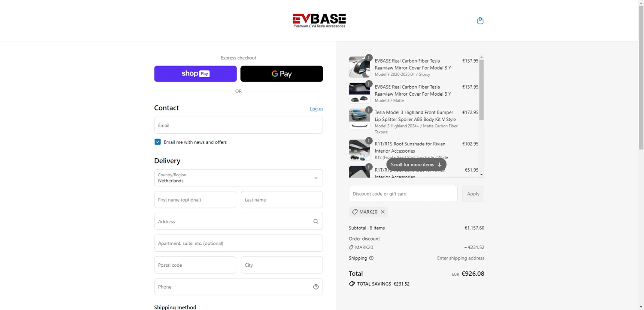Click the shipping info question icon
This screenshot has height=310, width=644.
371,258
